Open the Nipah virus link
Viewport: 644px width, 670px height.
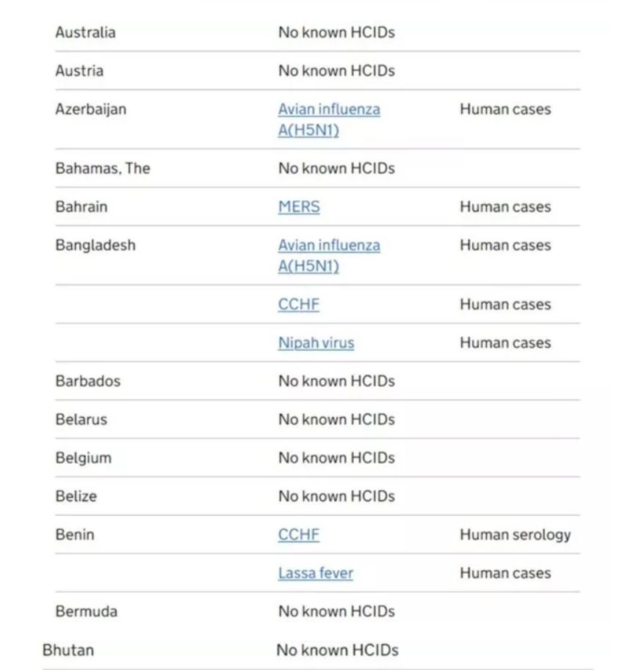coord(316,343)
